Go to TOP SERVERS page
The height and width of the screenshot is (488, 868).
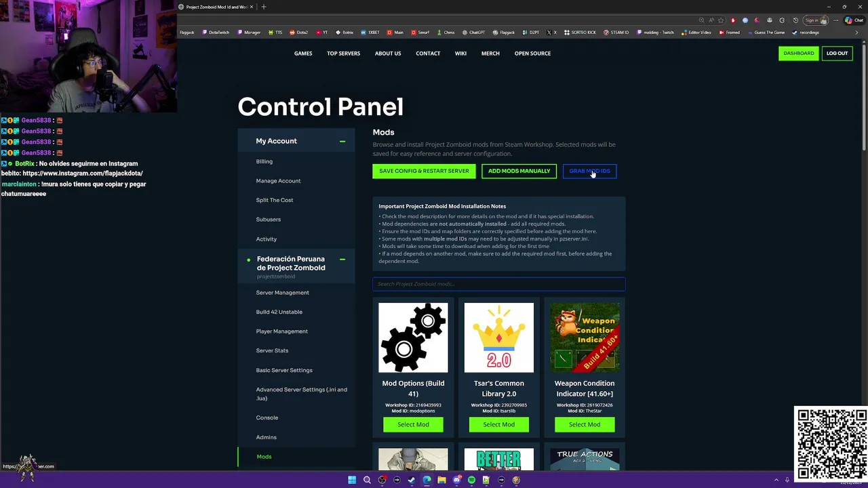click(343, 54)
